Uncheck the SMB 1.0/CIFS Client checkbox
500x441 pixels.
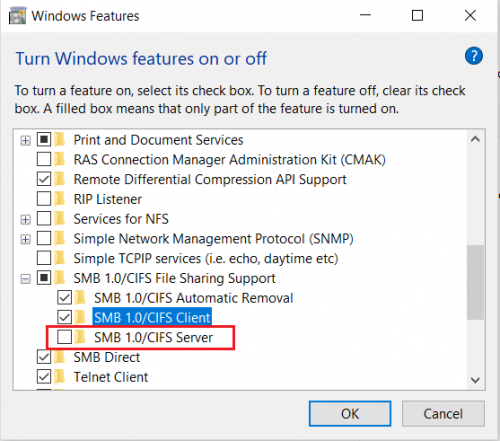[x=64, y=317]
